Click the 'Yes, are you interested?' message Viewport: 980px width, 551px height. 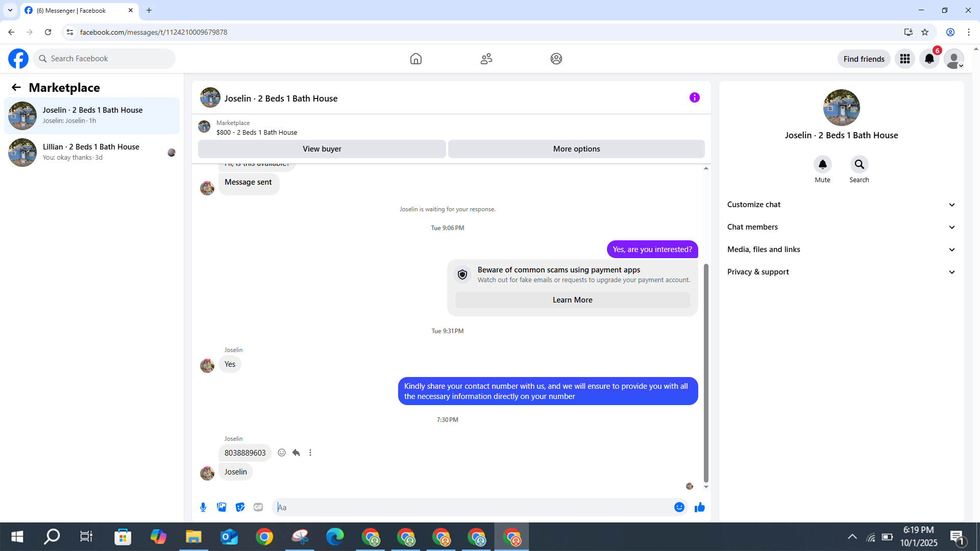click(x=652, y=249)
